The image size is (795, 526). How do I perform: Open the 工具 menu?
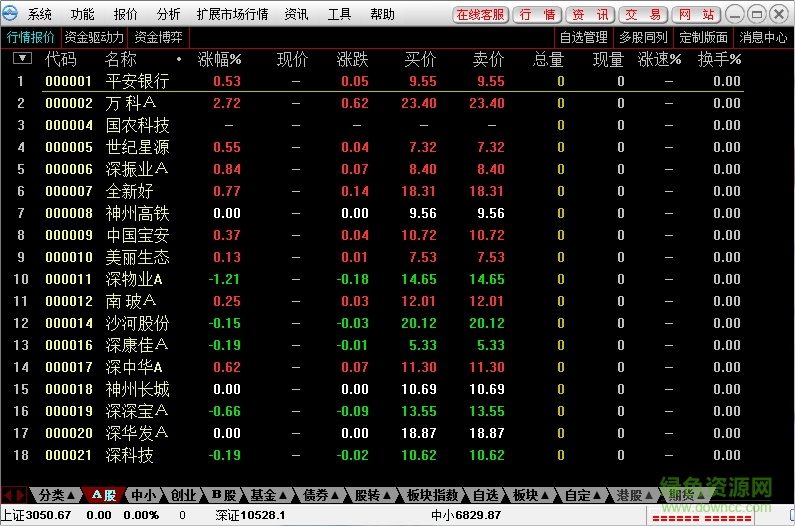pyautogui.click(x=340, y=15)
